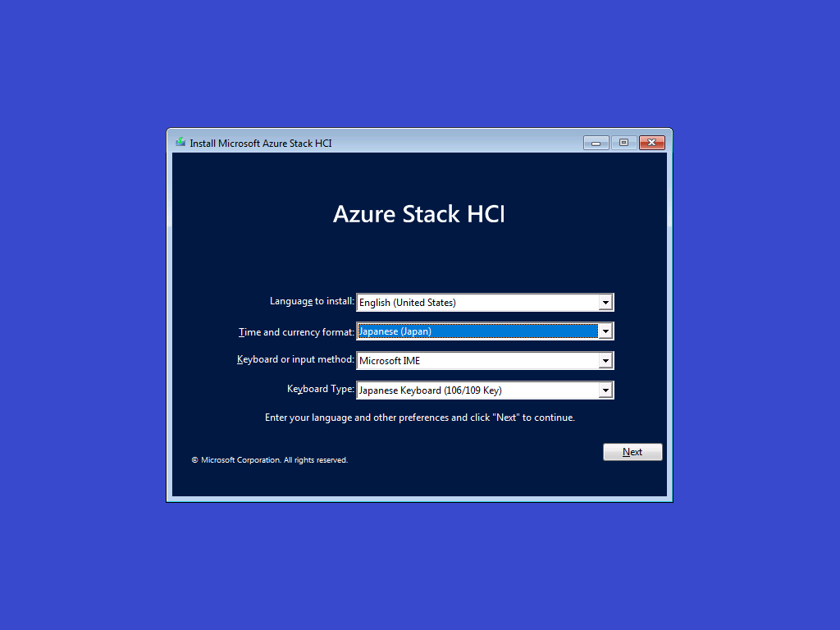Click the minimize window control
840x630 pixels.
(x=596, y=142)
